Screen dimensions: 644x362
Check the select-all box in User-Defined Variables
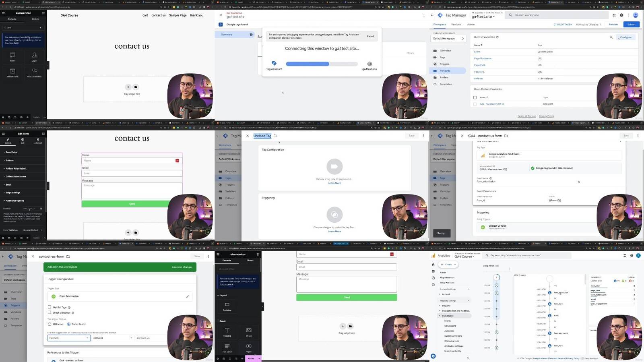475,97
